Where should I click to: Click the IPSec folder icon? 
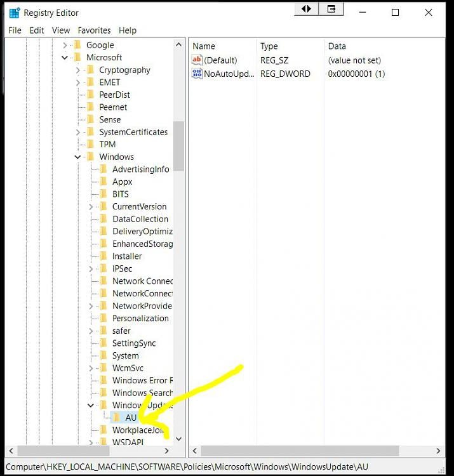(x=103, y=268)
